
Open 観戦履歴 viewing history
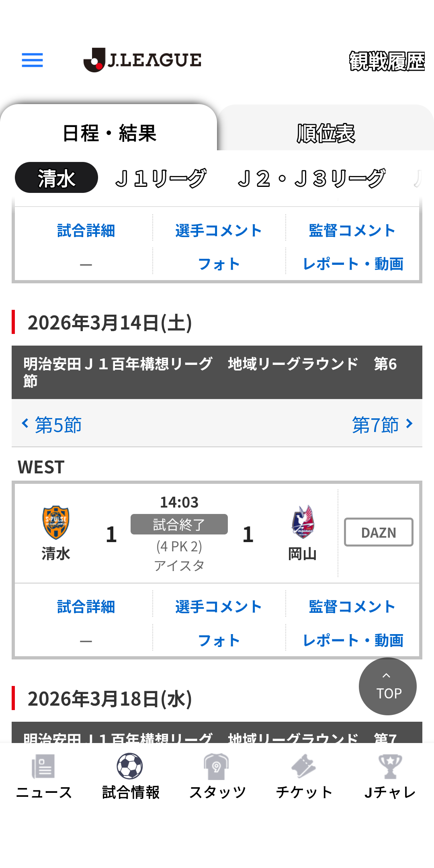(x=387, y=61)
